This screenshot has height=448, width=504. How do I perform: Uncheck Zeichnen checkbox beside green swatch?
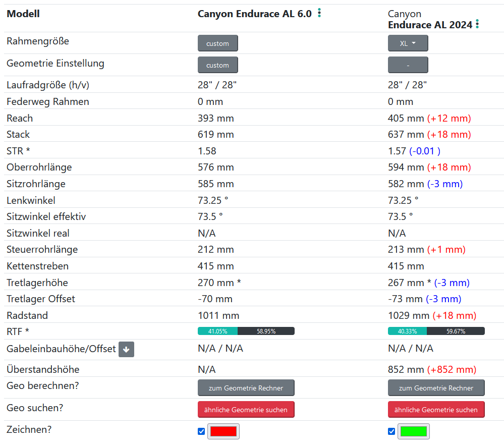pyautogui.click(x=391, y=431)
